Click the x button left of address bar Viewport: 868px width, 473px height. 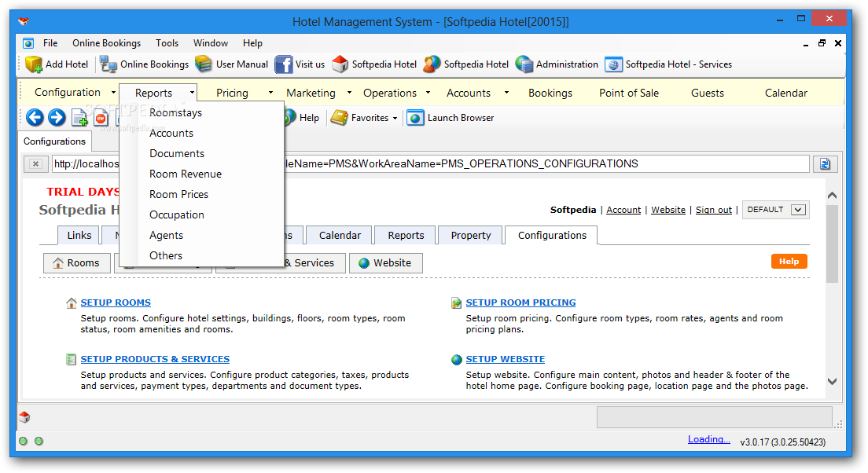click(35, 163)
